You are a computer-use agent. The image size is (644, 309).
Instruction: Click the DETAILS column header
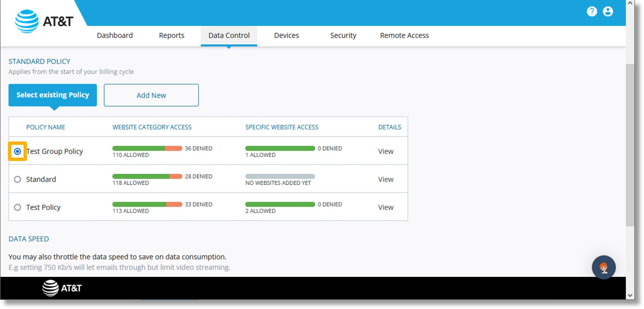(x=390, y=127)
